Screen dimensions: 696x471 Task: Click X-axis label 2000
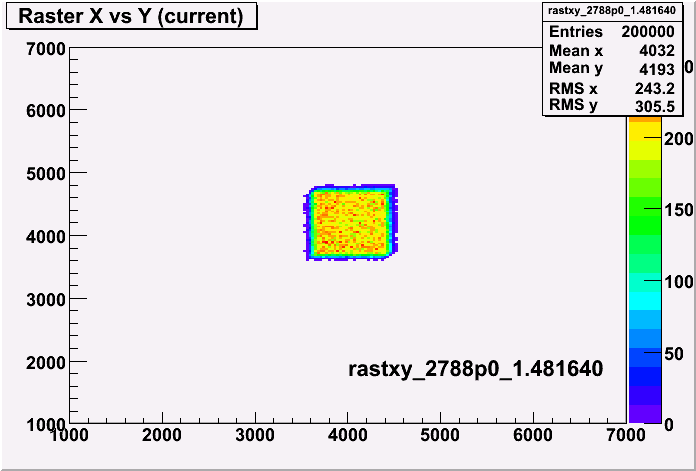[x=162, y=435]
